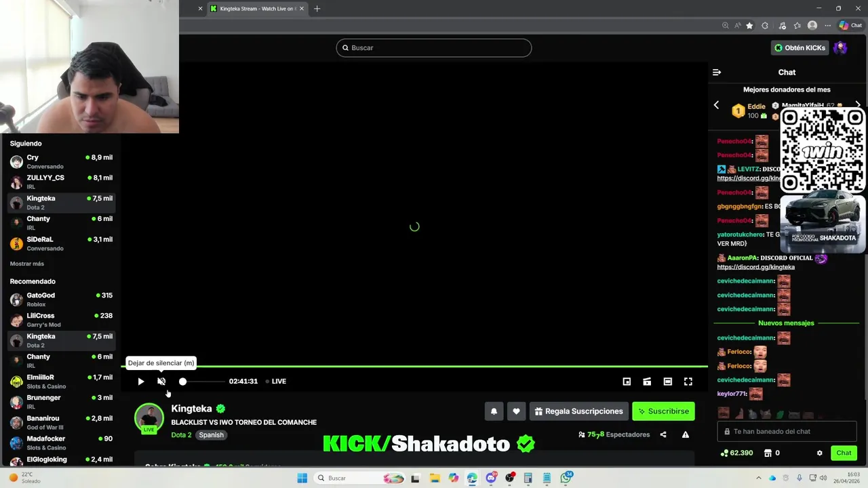Viewport: 868px width, 488px height.
Task: Click the Spanish language tag
Action: point(211,435)
